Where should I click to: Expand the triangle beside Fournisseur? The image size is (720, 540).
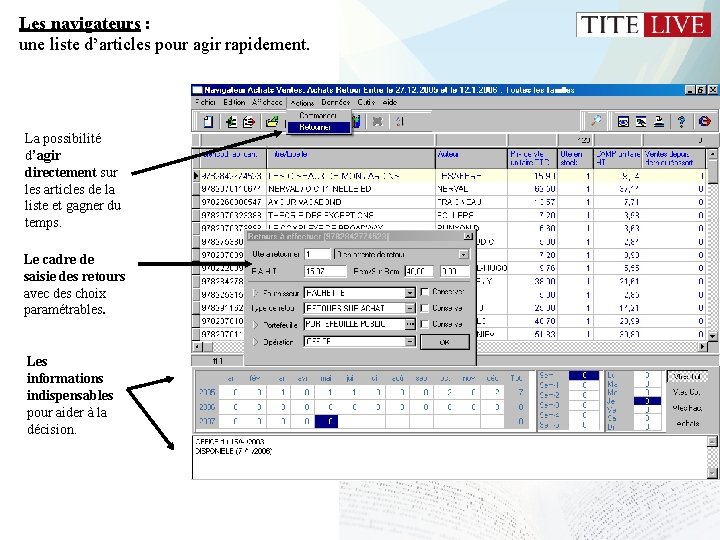[x=256, y=292]
